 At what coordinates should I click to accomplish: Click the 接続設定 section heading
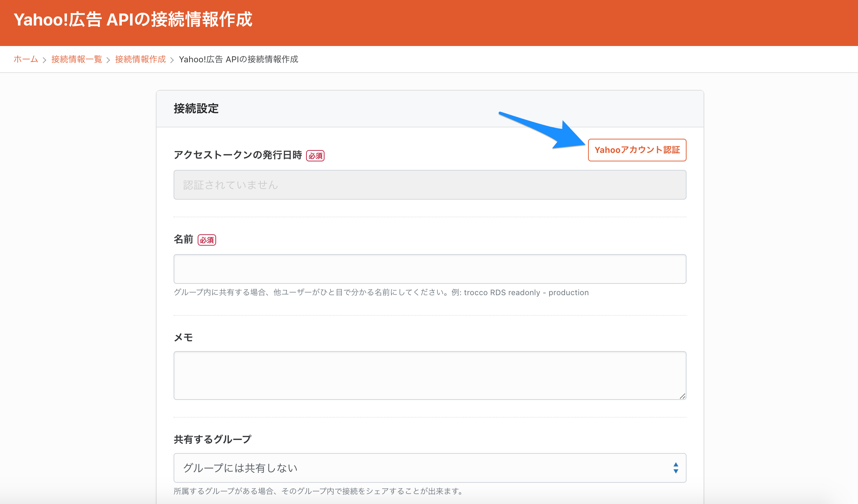tap(196, 108)
